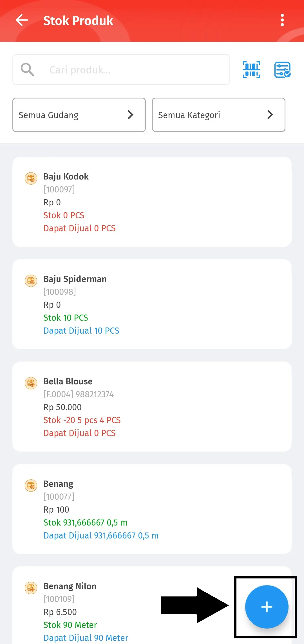304x644 pixels.
Task: Select the Benang Nilon product name
Action: [70, 586]
